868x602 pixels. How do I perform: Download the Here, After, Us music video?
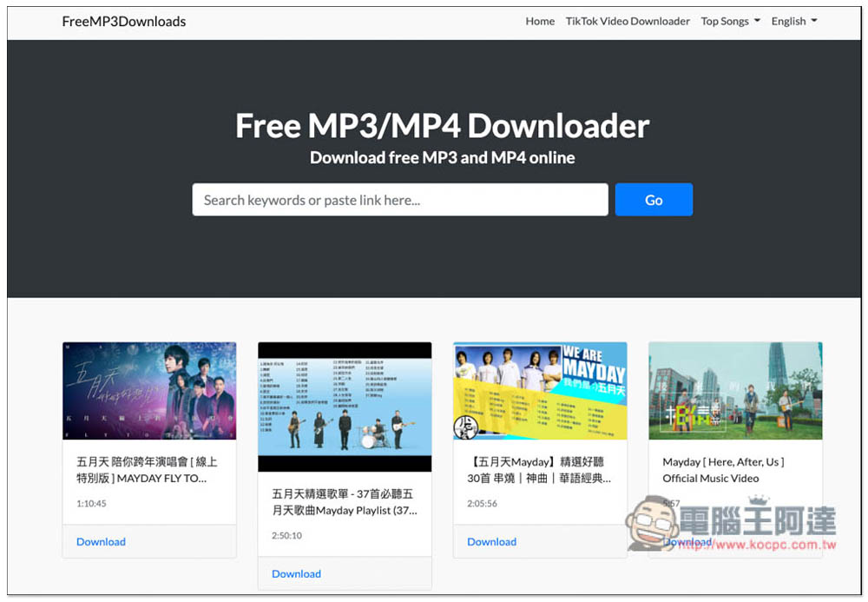pyautogui.click(x=687, y=542)
